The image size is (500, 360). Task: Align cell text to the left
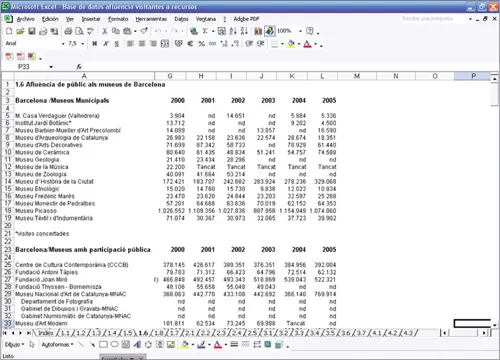130,44
